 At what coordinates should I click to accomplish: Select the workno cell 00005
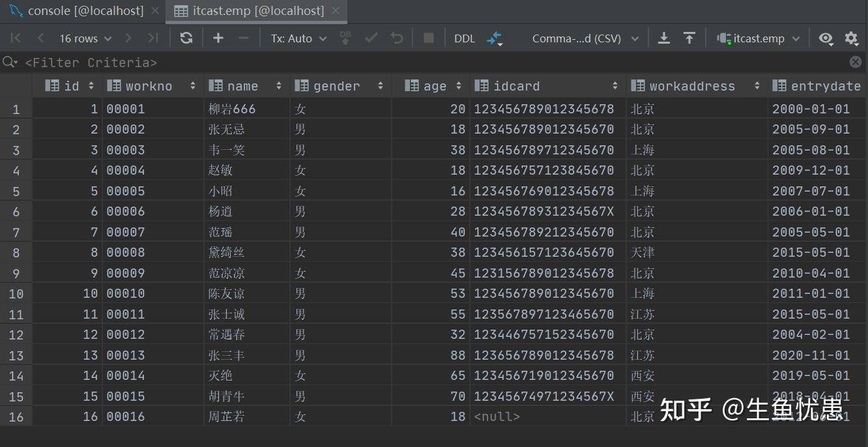click(153, 191)
